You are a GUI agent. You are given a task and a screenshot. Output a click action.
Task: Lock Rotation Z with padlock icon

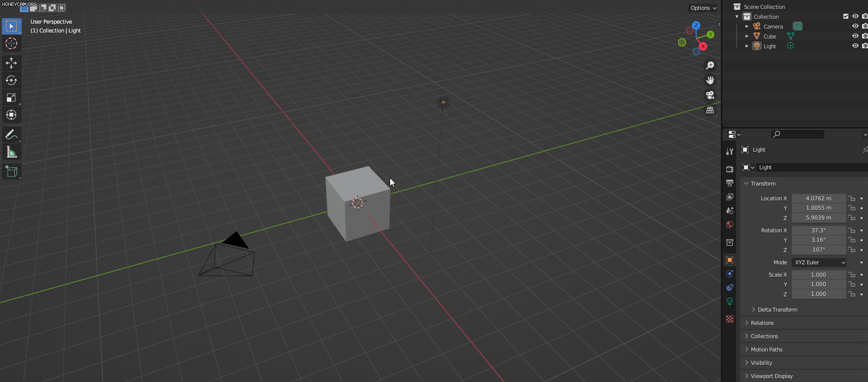[x=852, y=250]
